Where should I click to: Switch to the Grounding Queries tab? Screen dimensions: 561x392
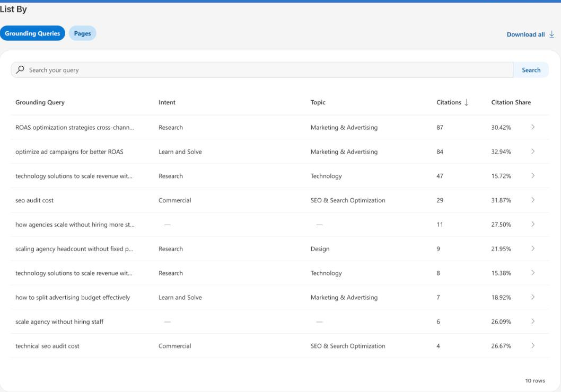point(32,33)
